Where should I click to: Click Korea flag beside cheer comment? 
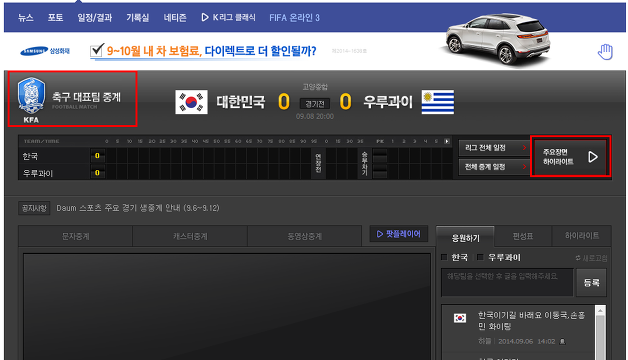tap(460, 318)
